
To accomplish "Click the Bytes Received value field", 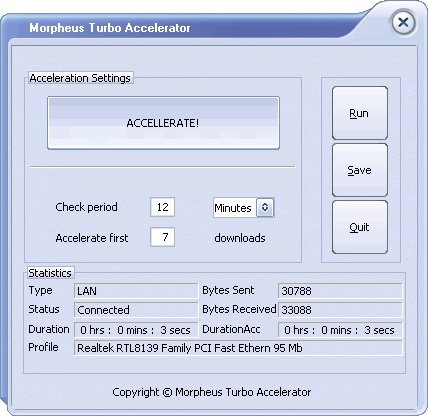I will point(340,310).
